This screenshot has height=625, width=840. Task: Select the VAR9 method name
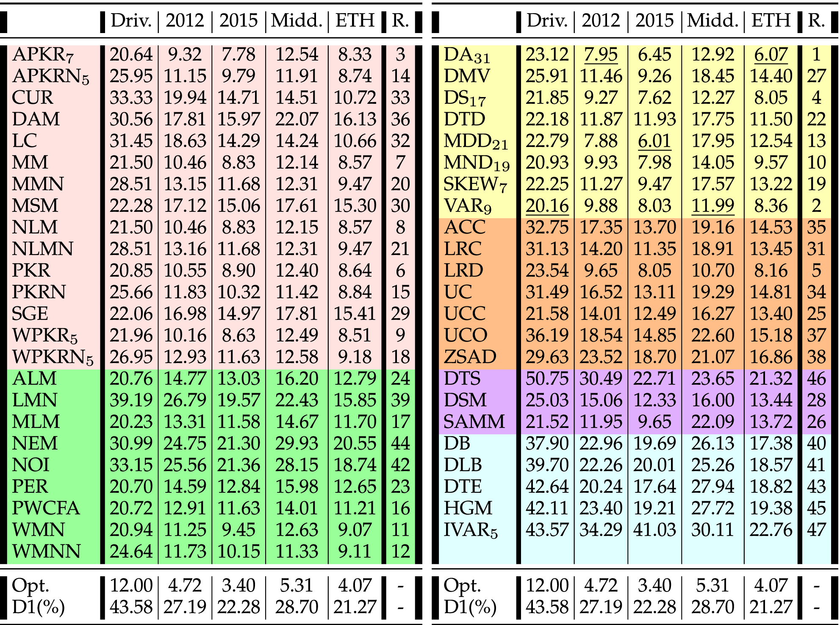pos(468,206)
